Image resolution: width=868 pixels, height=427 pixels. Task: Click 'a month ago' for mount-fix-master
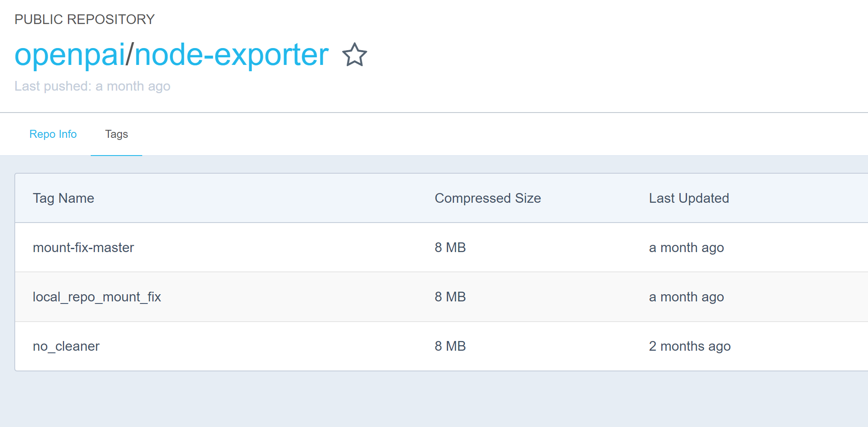(686, 247)
